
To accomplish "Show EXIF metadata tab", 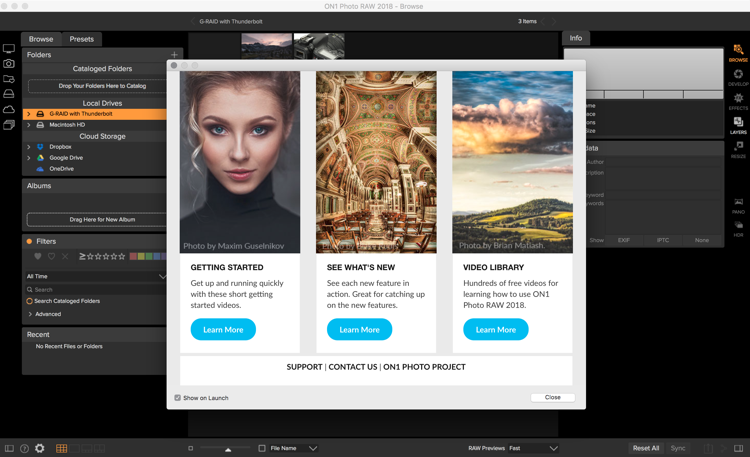I will (624, 240).
